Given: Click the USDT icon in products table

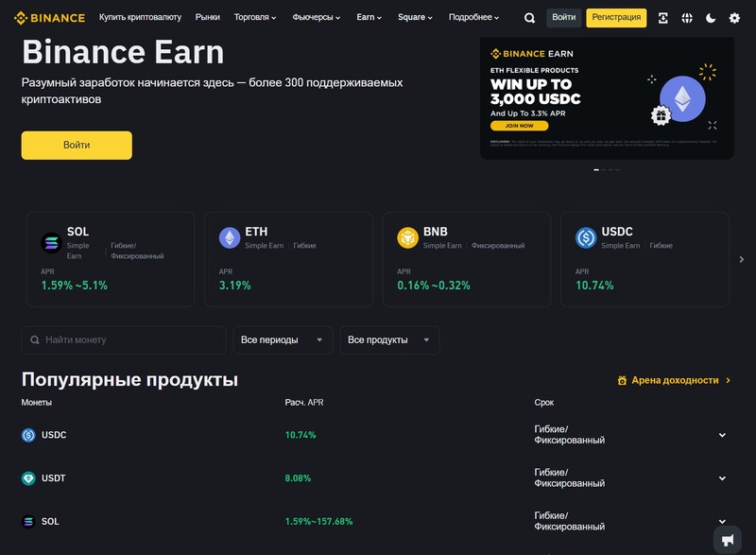Looking at the screenshot, I should (28, 478).
